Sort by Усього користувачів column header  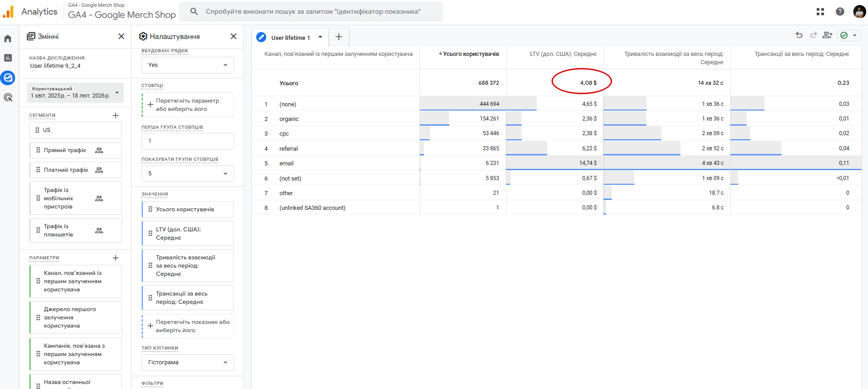470,54
